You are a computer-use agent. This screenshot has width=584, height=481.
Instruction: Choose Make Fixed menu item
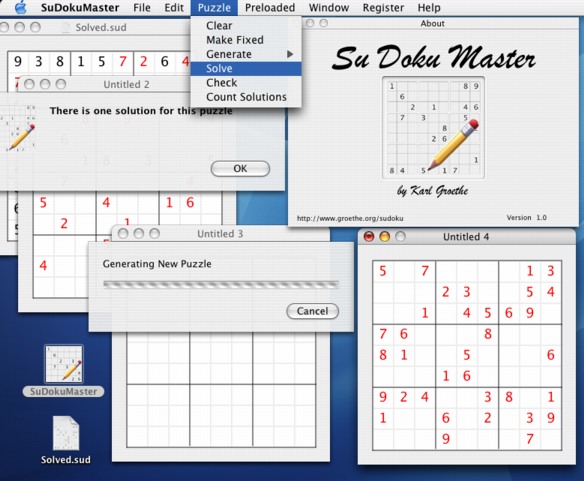coord(246,40)
